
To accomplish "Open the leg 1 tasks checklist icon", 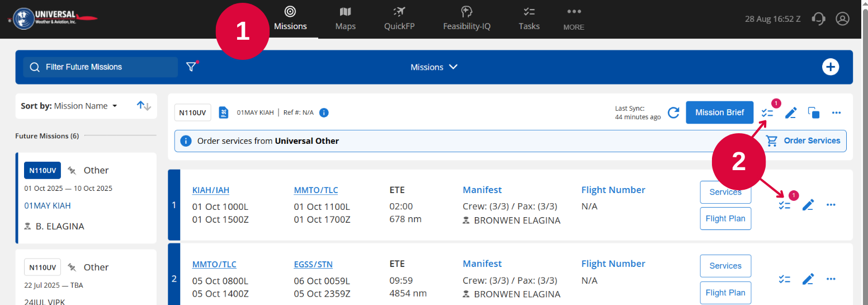I will 785,205.
